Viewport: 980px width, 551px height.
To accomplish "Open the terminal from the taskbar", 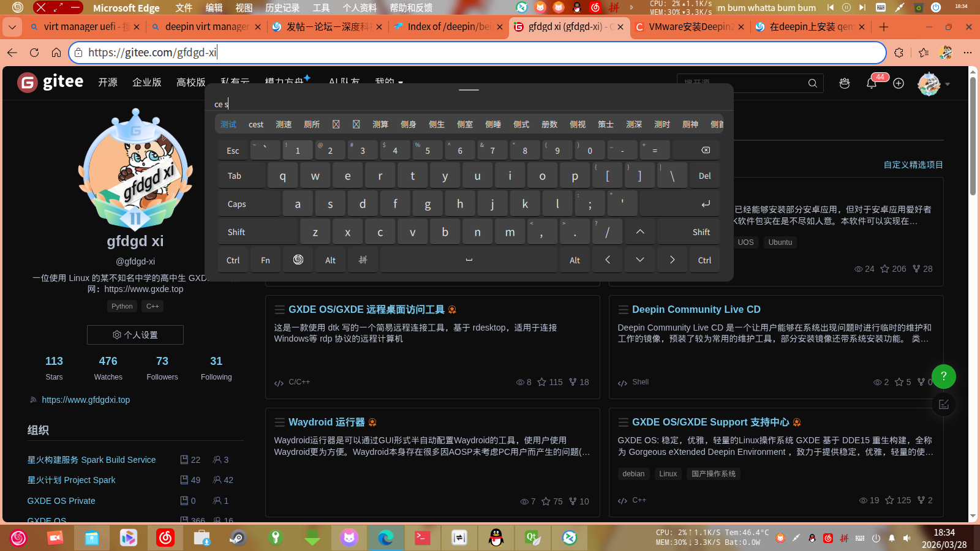I will (x=423, y=538).
